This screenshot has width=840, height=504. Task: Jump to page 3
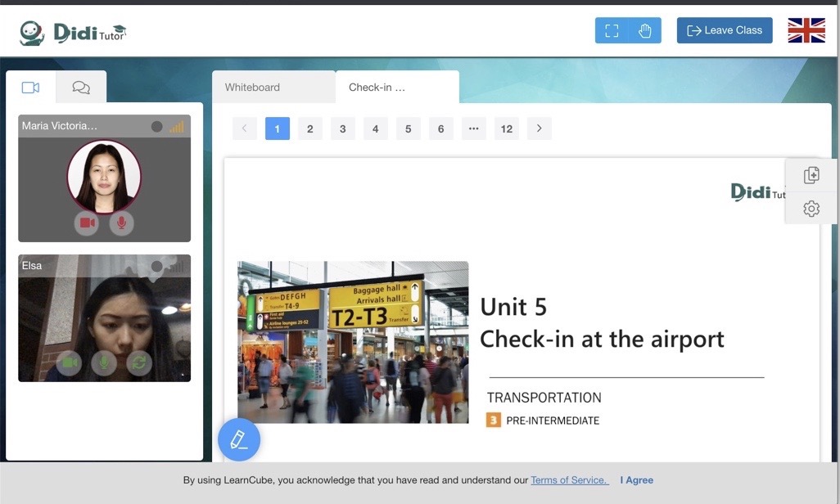[342, 128]
